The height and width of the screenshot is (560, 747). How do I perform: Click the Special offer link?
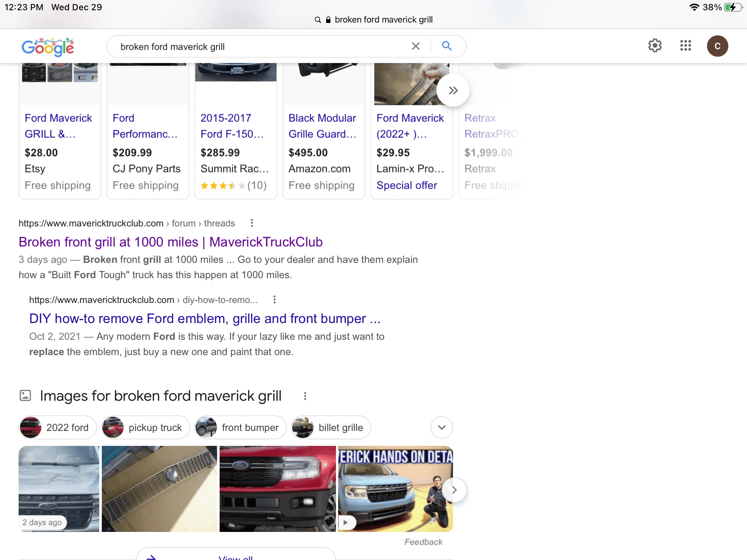point(407,186)
